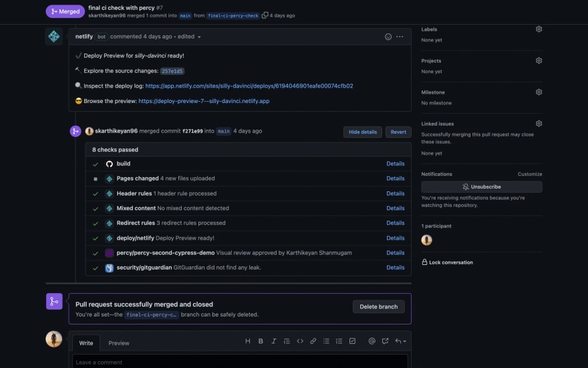Image resolution: width=588 pixels, height=368 pixels.
Task: Click the Merged status badge
Action: tap(65, 11)
